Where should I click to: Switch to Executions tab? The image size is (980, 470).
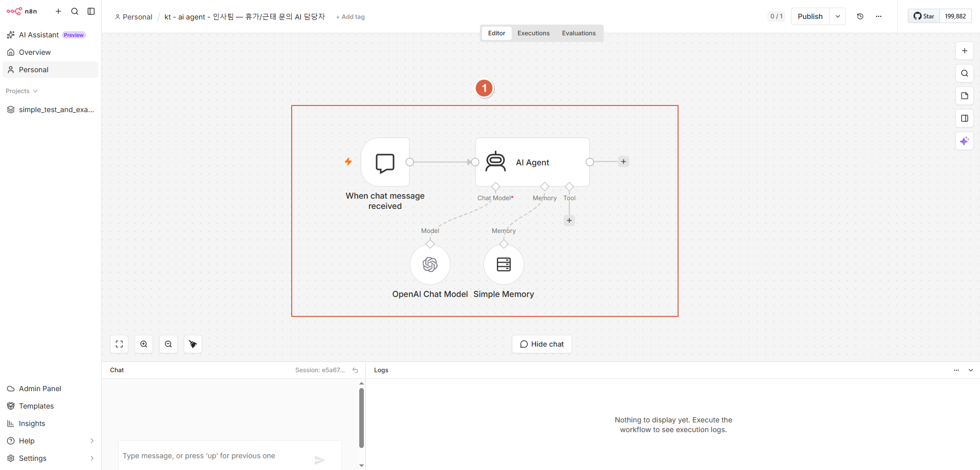click(533, 33)
